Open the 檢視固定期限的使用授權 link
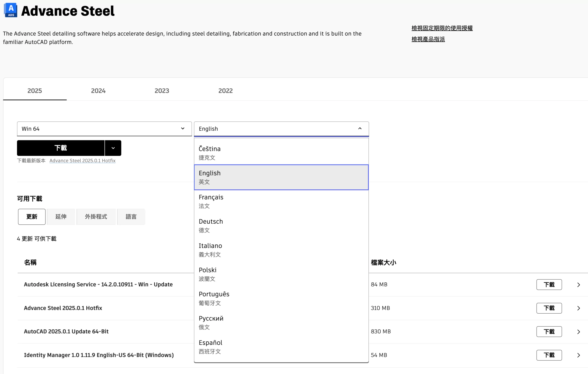The height and width of the screenshot is (374, 588). coord(442,28)
